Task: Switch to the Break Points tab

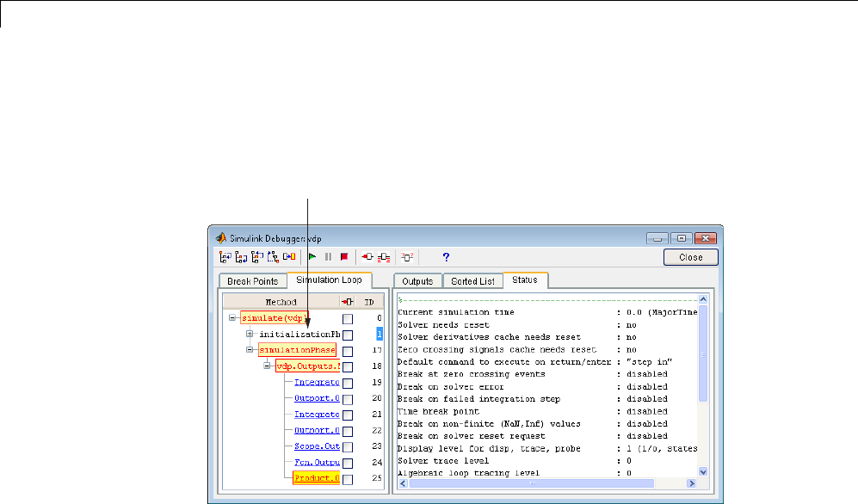Action: [253, 281]
